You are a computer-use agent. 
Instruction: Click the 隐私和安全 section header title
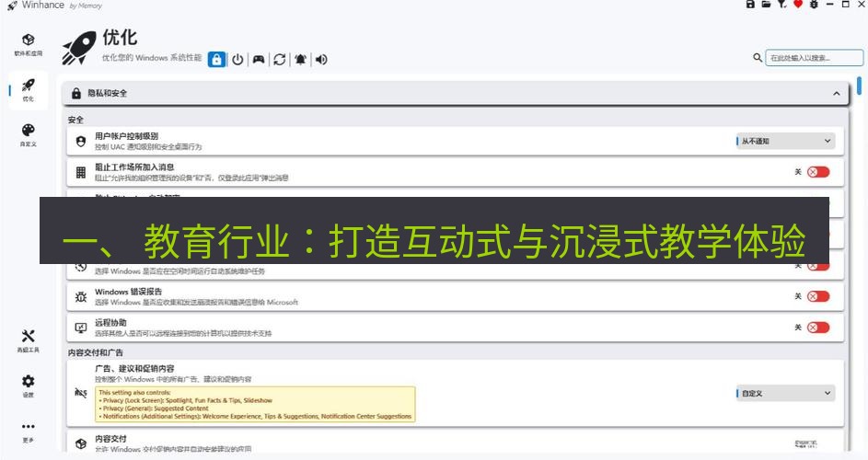coord(108,94)
